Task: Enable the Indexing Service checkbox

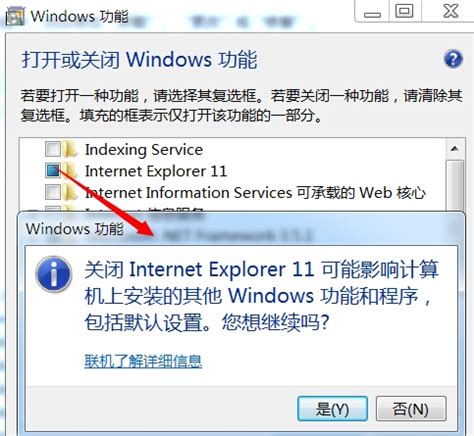Action: 53,149
